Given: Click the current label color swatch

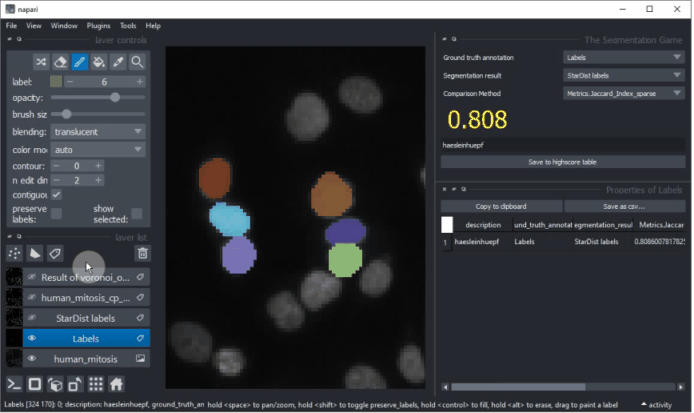Looking at the screenshot, I should 56,82.
